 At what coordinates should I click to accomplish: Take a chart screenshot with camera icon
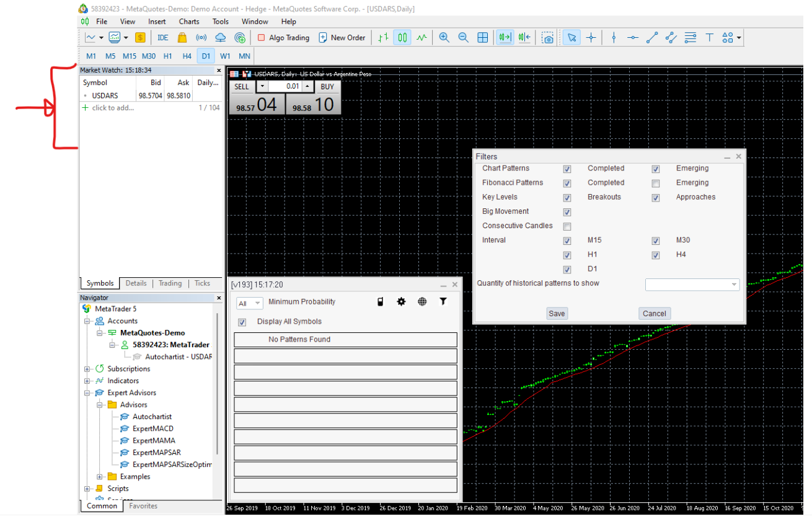pyautogui.click(x=547, y=38)
